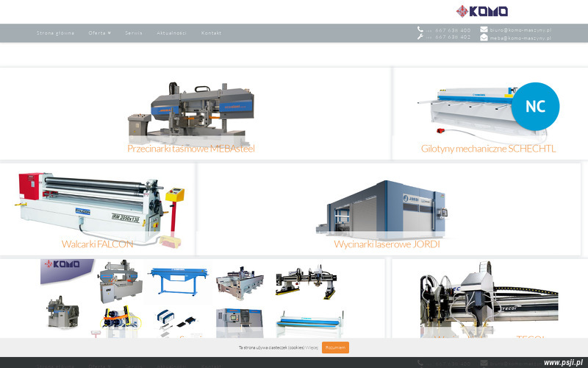
Task: Go to the Aktualności page
Action: pos(171,33)
